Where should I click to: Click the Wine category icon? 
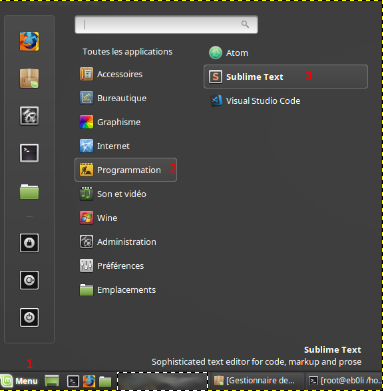(x=86, y=218)
